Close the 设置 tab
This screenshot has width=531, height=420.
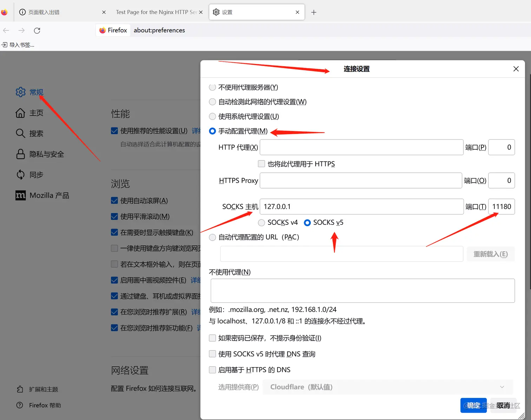pyautogui.click(x=297, y=12)
